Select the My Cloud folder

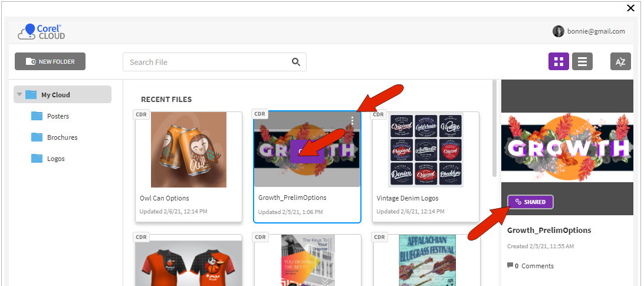[x=63, y=94]
